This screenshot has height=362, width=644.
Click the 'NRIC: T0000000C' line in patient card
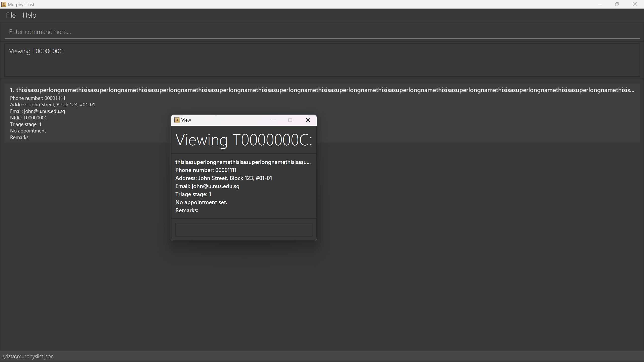(29, 118)
